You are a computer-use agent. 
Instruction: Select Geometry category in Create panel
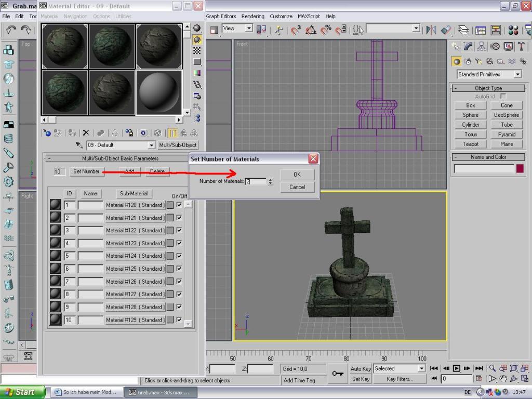[x=457, y=61]
